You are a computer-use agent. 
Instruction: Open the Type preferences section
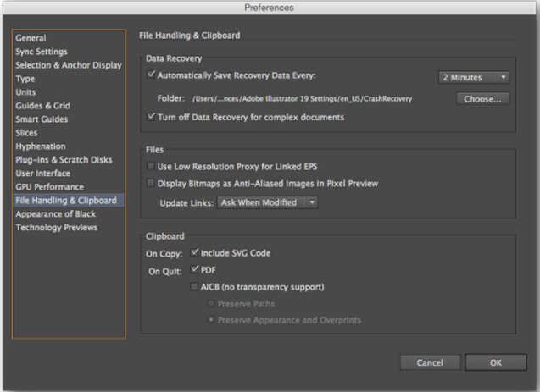[x=25, y=79]
